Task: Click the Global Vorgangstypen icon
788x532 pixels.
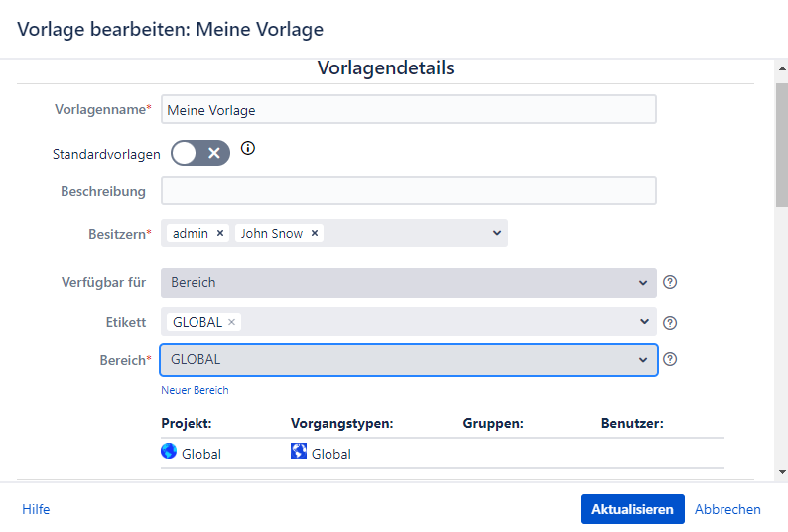Action: [299, 451]
